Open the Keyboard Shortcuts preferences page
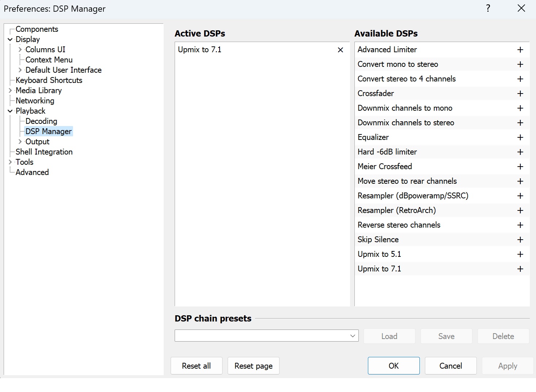 (49, 80)
